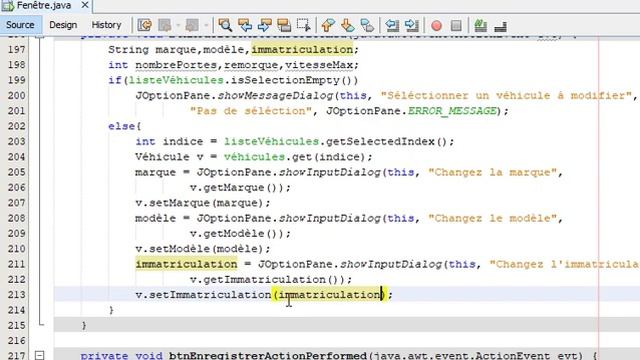Jump to Next Bookmark icon
The height and width of the screenshot is (360, 640).
(347, 25)
